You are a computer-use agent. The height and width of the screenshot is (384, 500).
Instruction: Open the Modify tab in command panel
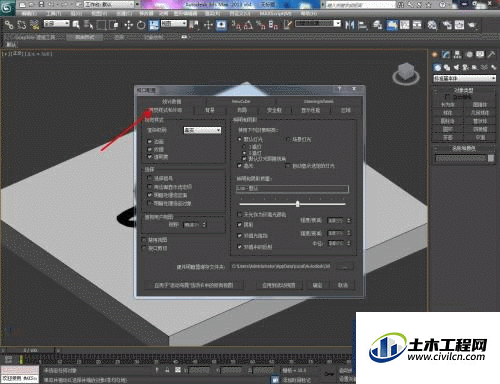tap(446, 54)
